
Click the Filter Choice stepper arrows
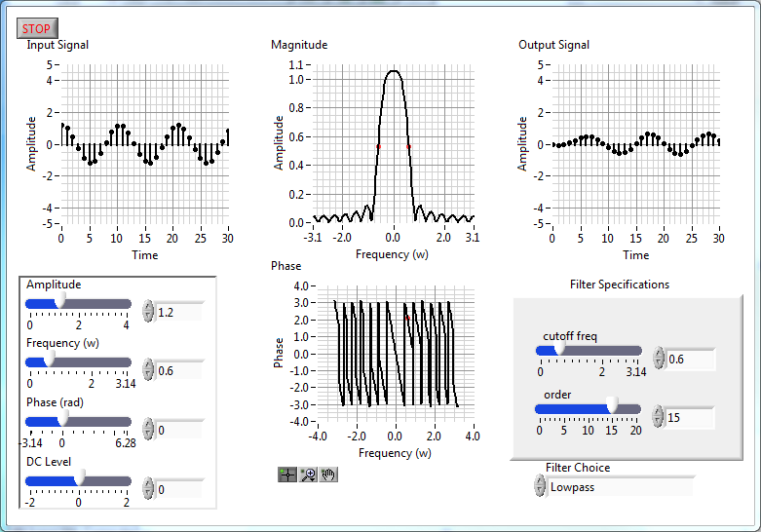[539, 486]
